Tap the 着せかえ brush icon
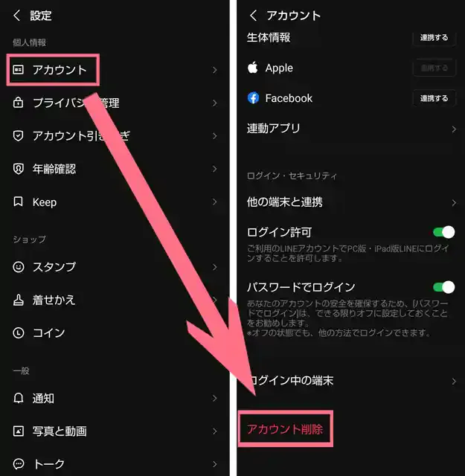The image size is (465, 476). pos(18,300)
